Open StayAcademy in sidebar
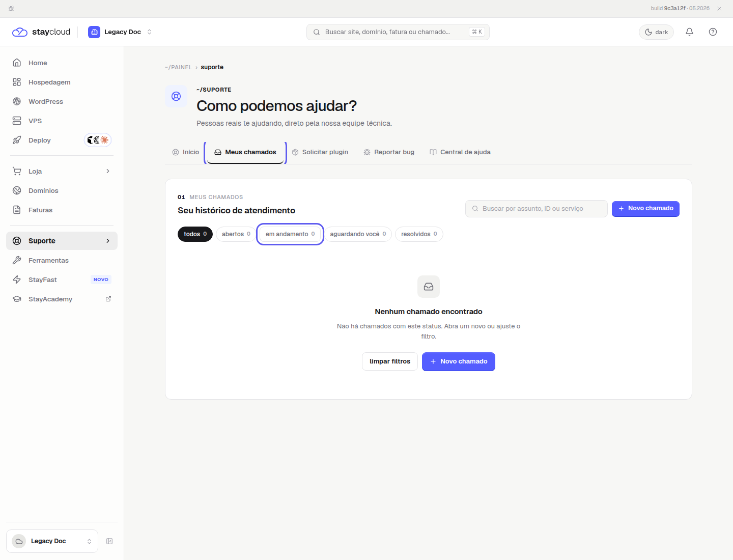Viewport: 733px width, 560px height. [62, 299]
